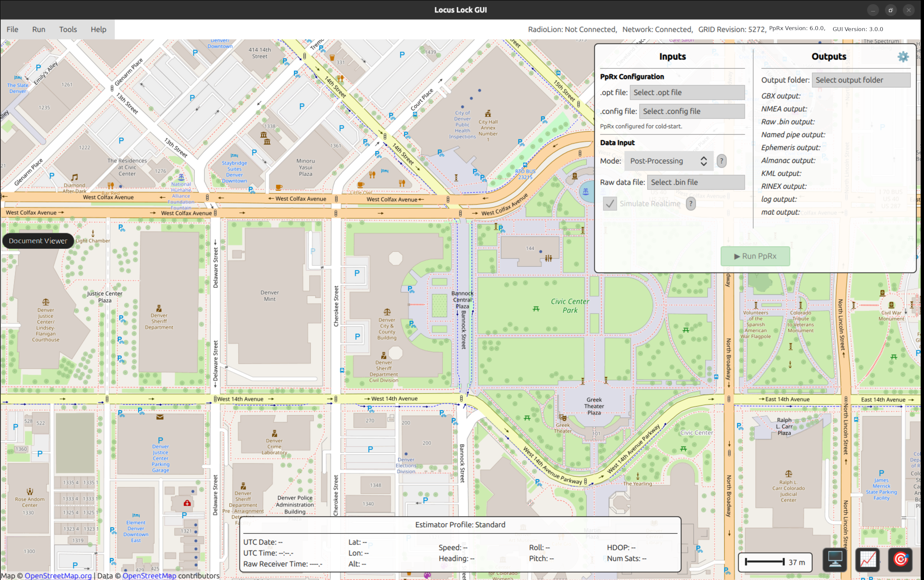Open the OpenStreetMap contributors data link
This screenshot has width=924, height=580.
tap(149, 575)
